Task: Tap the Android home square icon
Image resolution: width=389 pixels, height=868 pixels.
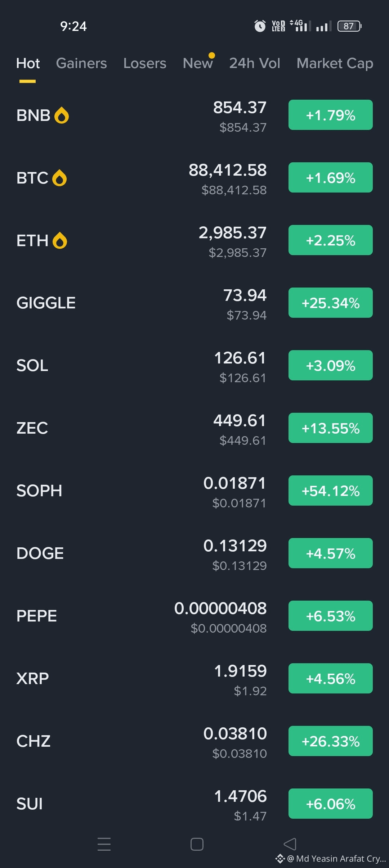Action: (197, 844)
